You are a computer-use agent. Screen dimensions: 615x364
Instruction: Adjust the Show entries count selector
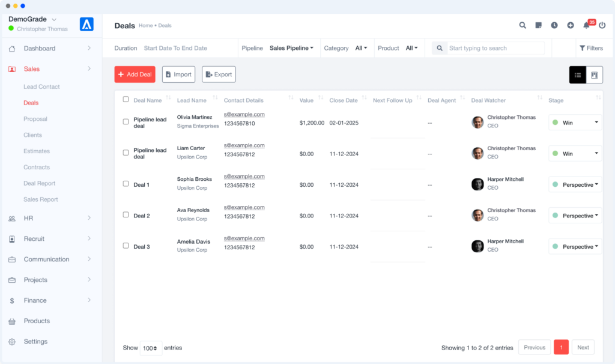[150, 347]
